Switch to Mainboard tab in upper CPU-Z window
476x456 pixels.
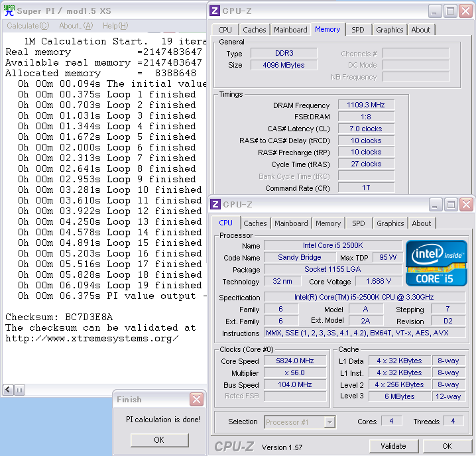point(290,30)
